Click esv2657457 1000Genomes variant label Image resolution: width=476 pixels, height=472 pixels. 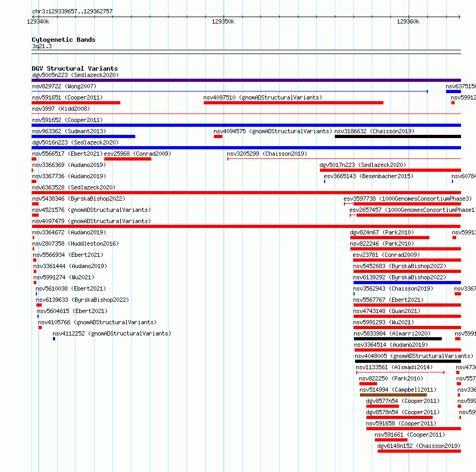tap(412, 210)
